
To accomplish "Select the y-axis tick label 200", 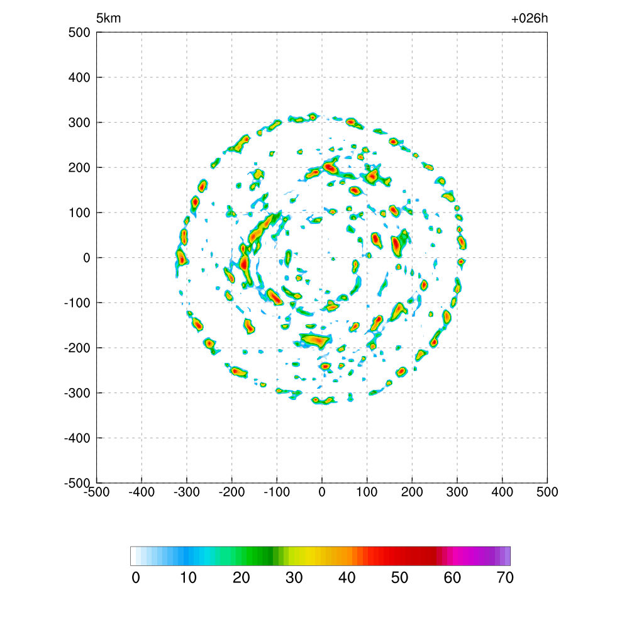I will coord(79,167).
